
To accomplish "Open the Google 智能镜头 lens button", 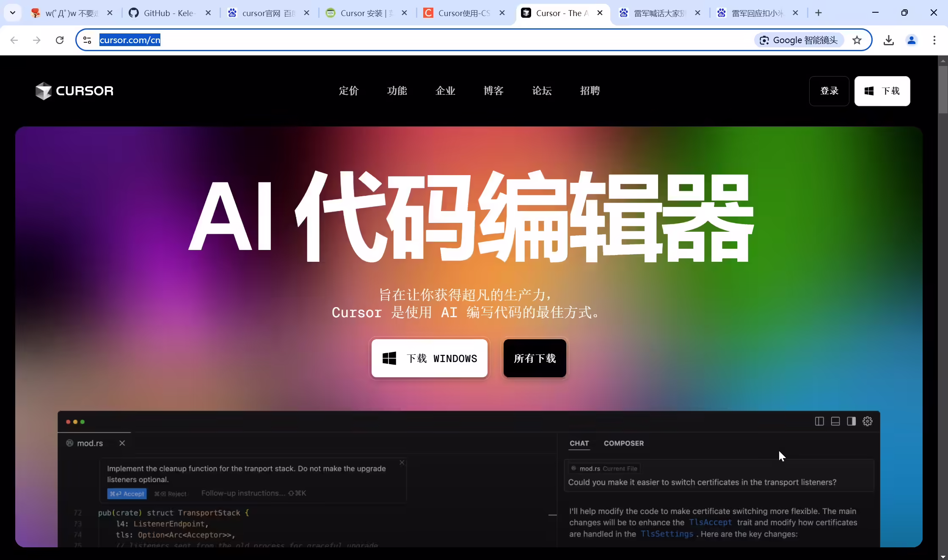I will pyautogui.click(x=799, y=40).
